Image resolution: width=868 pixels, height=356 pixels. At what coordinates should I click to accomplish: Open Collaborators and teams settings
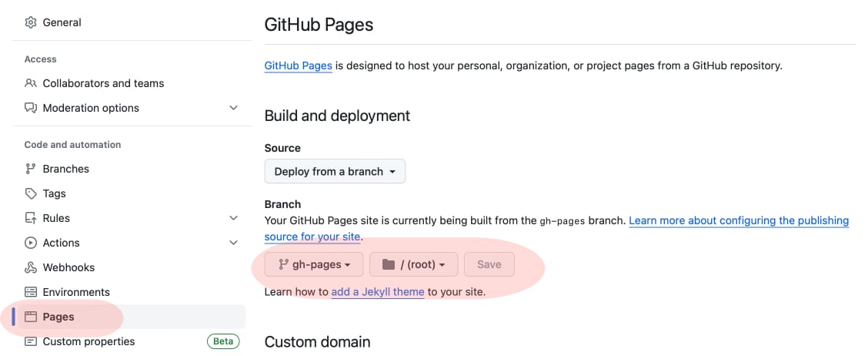(104, 84)
